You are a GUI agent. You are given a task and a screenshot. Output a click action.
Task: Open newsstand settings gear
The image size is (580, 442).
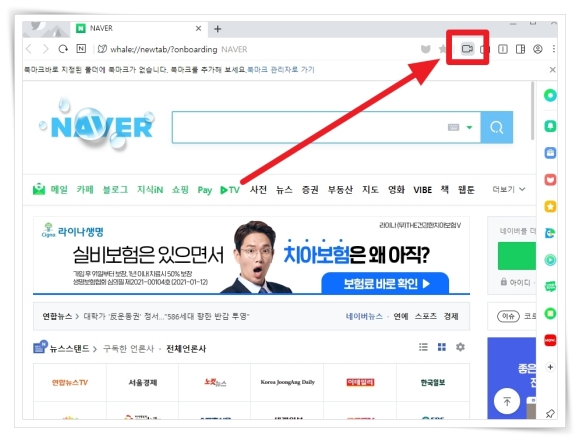(x=460, y=347)
